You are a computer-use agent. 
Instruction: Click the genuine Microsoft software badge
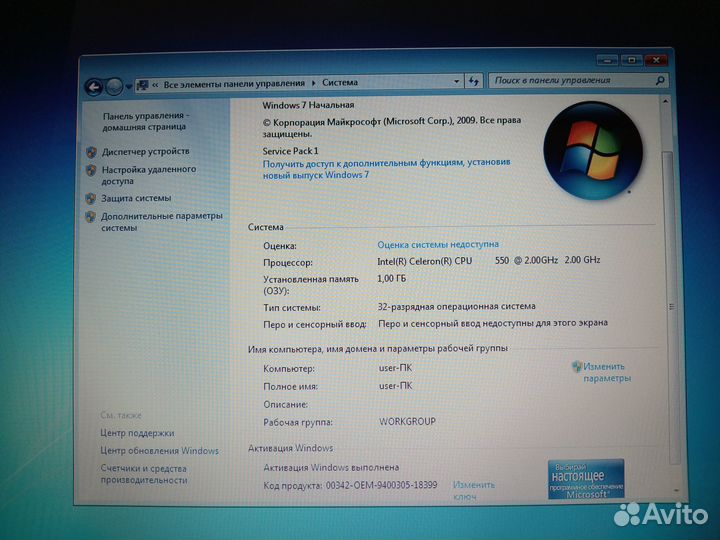pos(586,479)
